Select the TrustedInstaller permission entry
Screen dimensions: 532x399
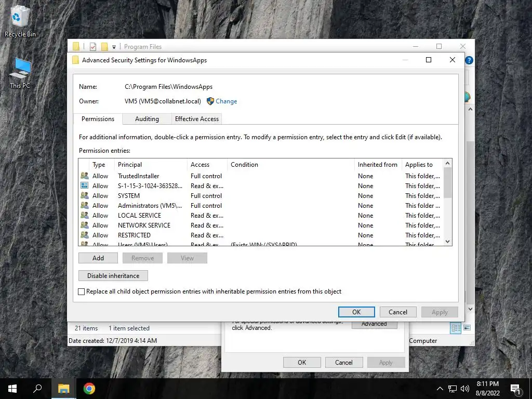coord(261,176)
